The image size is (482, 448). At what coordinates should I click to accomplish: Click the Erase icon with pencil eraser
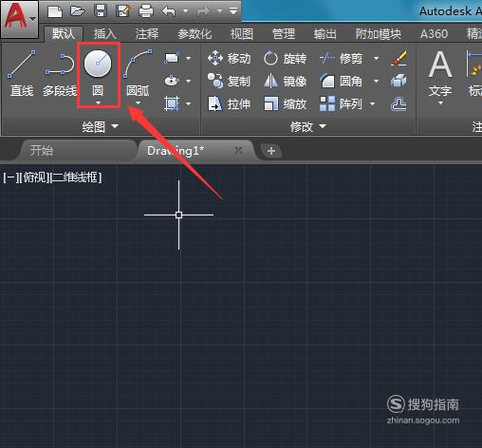tap(399, 59)
